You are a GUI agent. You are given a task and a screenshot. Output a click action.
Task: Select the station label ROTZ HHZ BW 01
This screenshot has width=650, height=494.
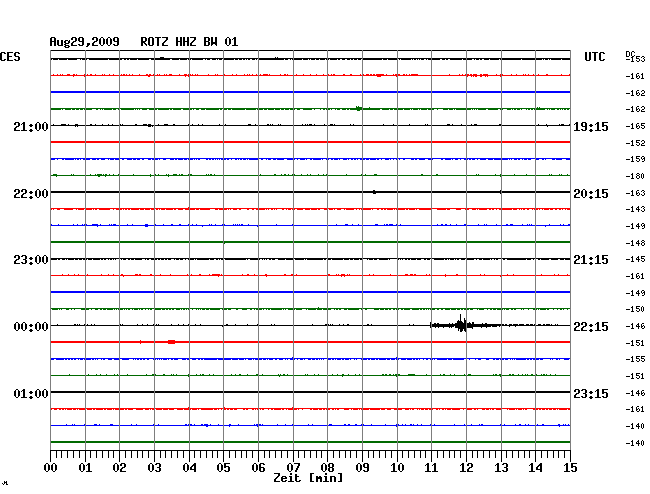click(x=189, y=42)
